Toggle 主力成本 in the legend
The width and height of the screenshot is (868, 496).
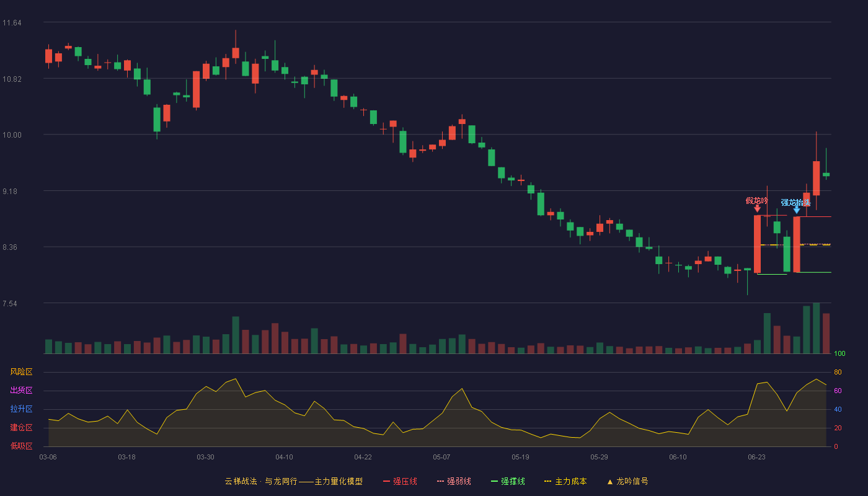pos(565,481)
